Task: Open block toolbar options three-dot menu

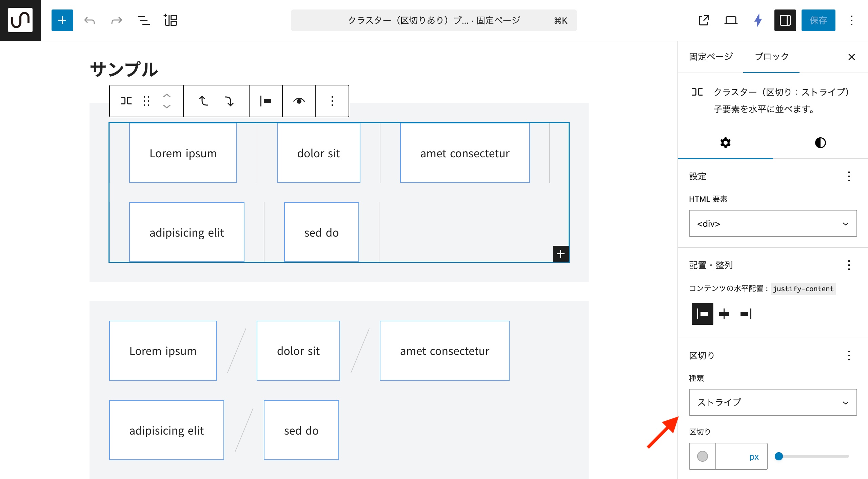Action: pyautogui.click(x=332, y=101)
